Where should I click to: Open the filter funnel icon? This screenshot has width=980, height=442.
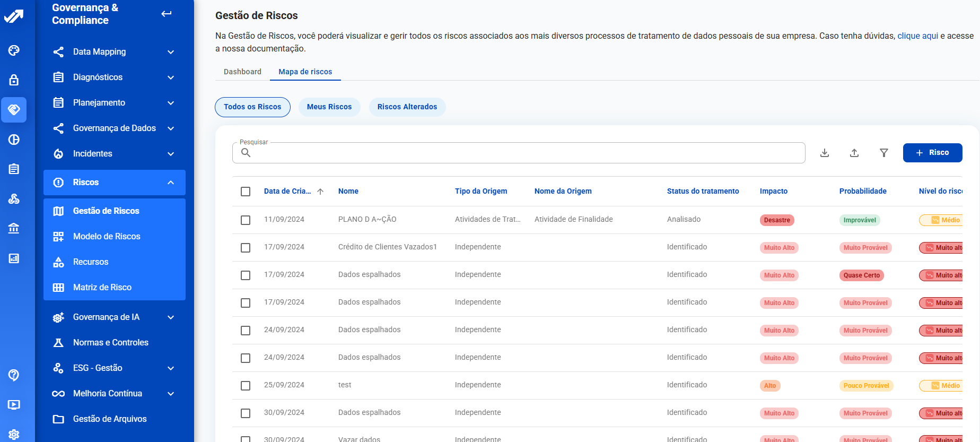pyautogui.click(x=884, y=153)
